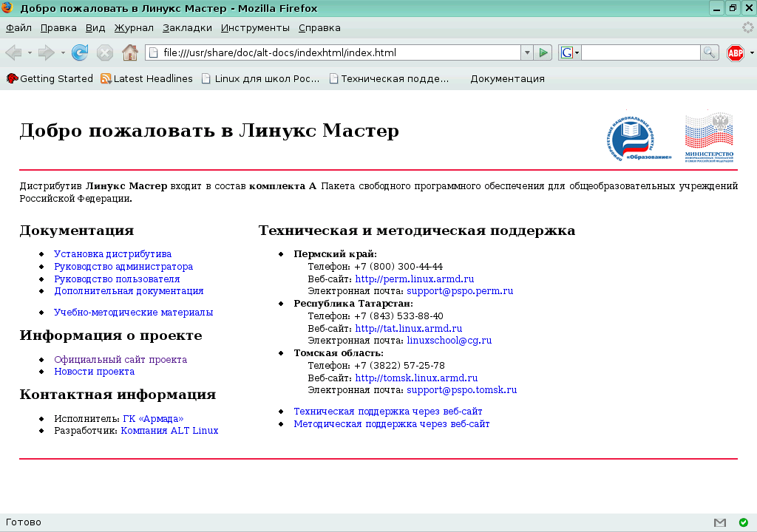Click inside the address bar field
This screenshot has height=532, width=757.
click(x=333, y=52)
